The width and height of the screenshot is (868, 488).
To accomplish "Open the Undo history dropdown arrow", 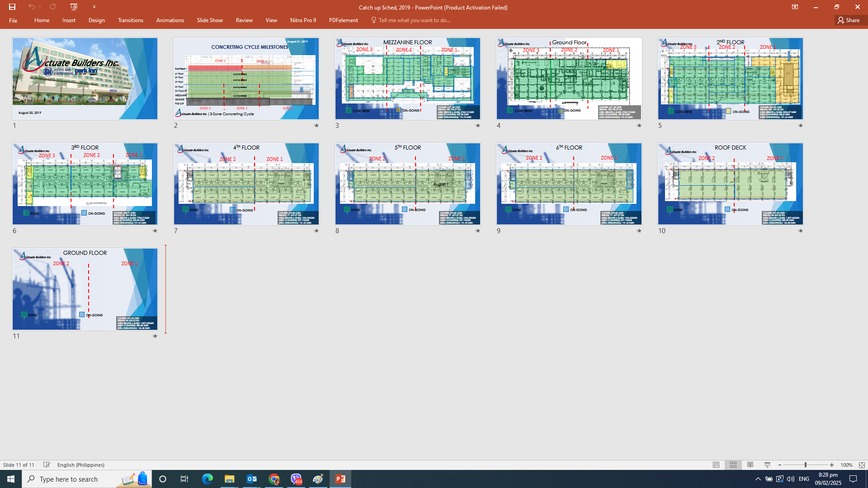I will (40, 7).
